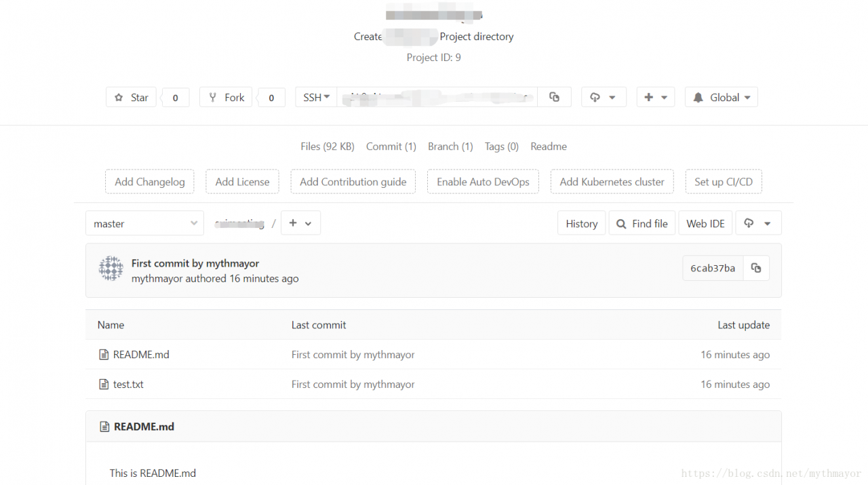Click Add Contribution guide

pyautogui.click(x=353, y=182)
